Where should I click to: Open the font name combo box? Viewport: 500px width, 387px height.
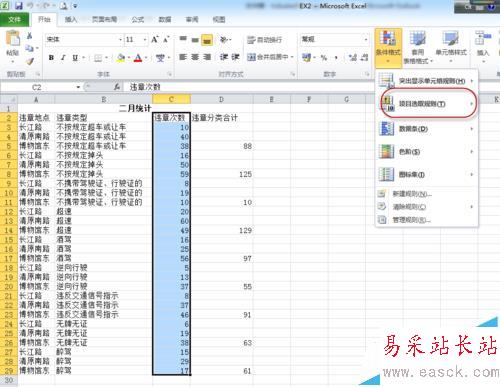coord(84,40)
